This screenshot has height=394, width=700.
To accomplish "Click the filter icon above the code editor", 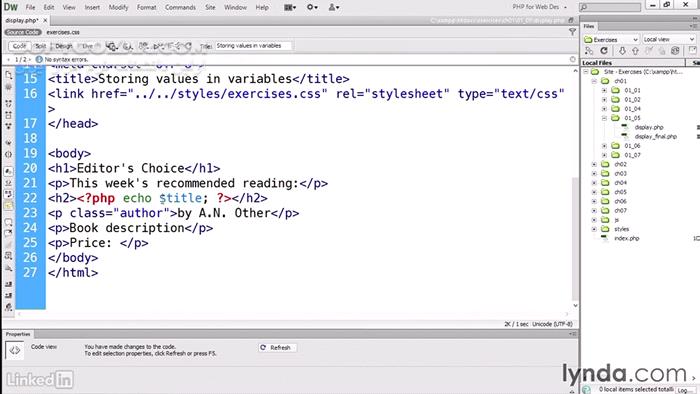I will [x=572, y=32].
